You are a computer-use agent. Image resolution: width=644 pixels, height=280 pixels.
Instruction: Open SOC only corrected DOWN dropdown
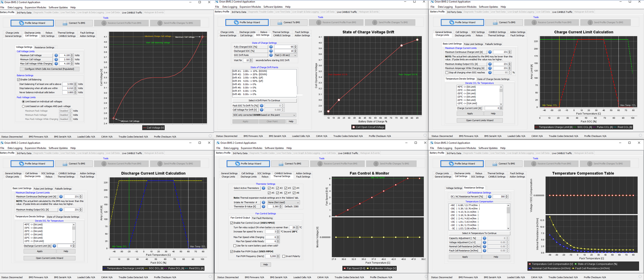coord(265,115)
